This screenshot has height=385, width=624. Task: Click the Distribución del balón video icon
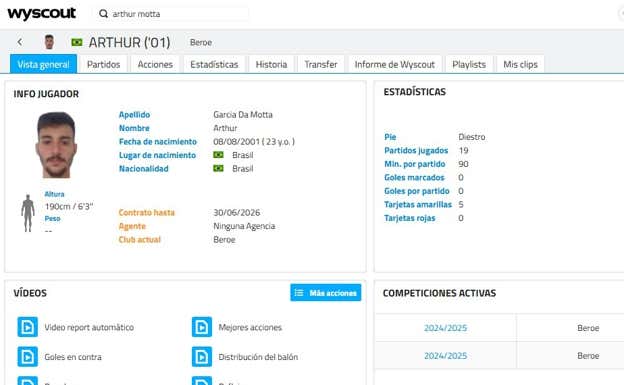[x=202, y=356]
